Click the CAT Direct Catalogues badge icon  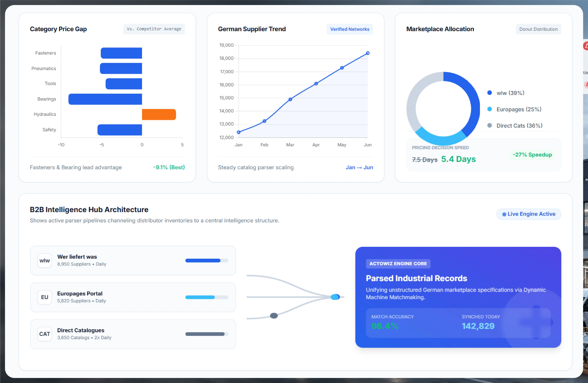[44, 334]
